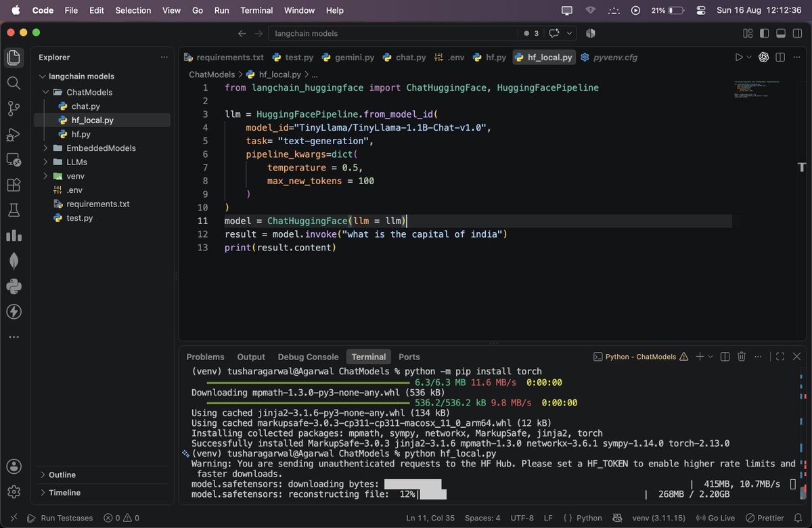The image size is (812, 528).
Task: Open terminal panel more actions
Action: 759,357
